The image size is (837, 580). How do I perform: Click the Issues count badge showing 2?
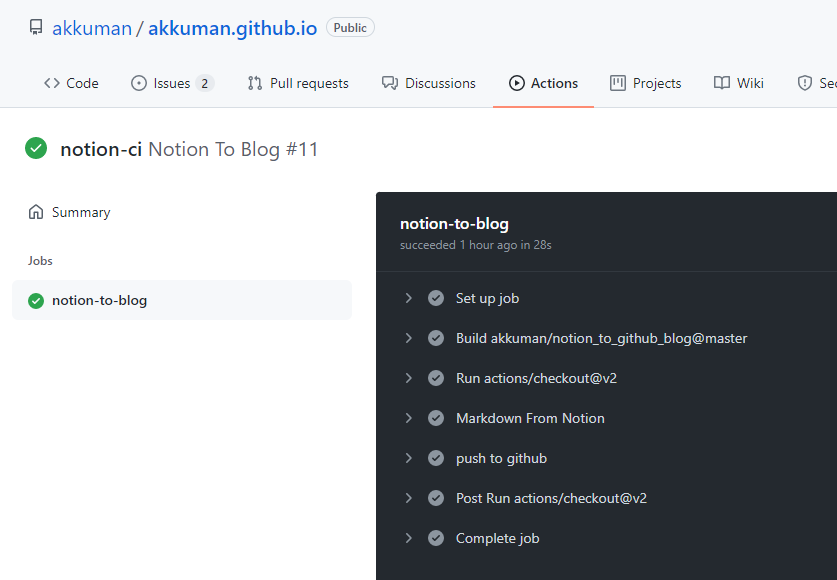pos(204,83)
